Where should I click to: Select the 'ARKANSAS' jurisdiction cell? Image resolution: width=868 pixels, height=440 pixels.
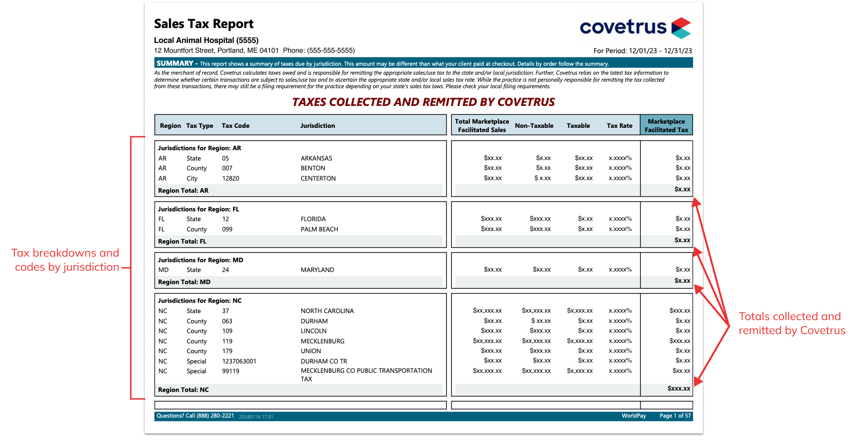[x=316, y=158]
